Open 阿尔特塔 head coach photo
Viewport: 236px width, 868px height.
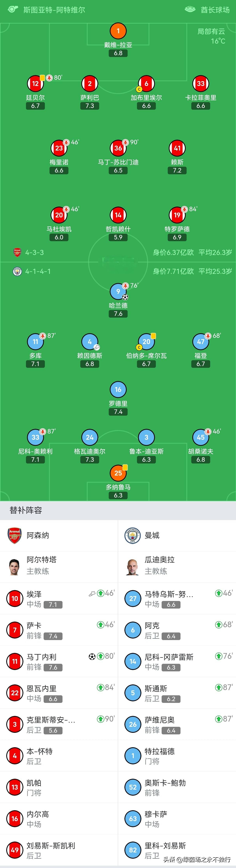(14, 566)
